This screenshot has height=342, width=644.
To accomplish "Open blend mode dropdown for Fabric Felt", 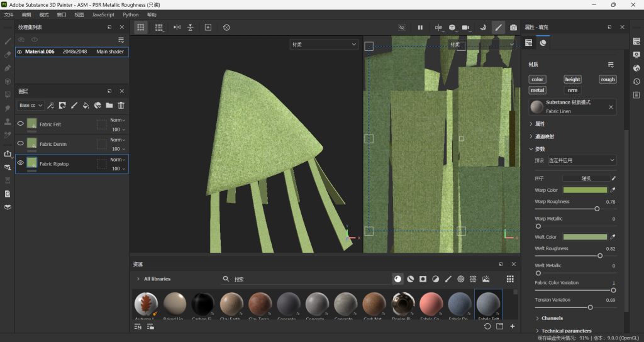I will point(118,120).
